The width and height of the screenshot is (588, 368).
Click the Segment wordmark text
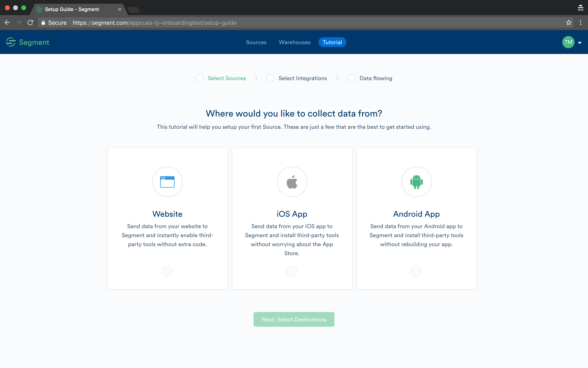[34, 42]
